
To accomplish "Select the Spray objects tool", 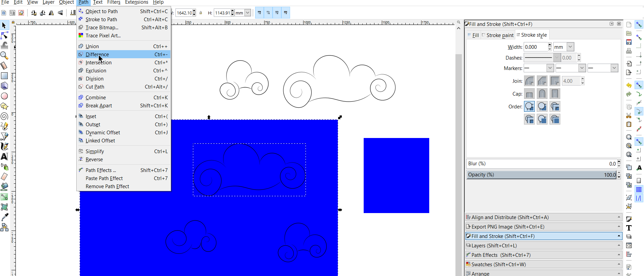I will tap(4, 167).
